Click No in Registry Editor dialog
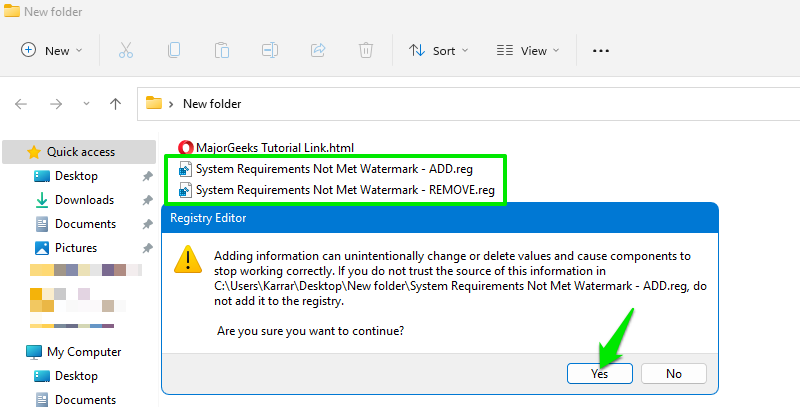Image resolution: width=800 pixels, height=407 pixels. coord(673,374)
